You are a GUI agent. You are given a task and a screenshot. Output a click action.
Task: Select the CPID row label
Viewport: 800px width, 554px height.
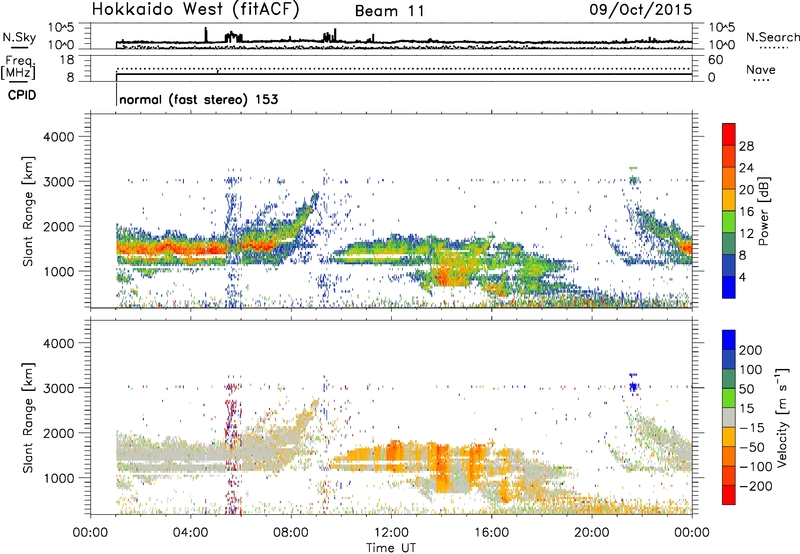[22, 95]
